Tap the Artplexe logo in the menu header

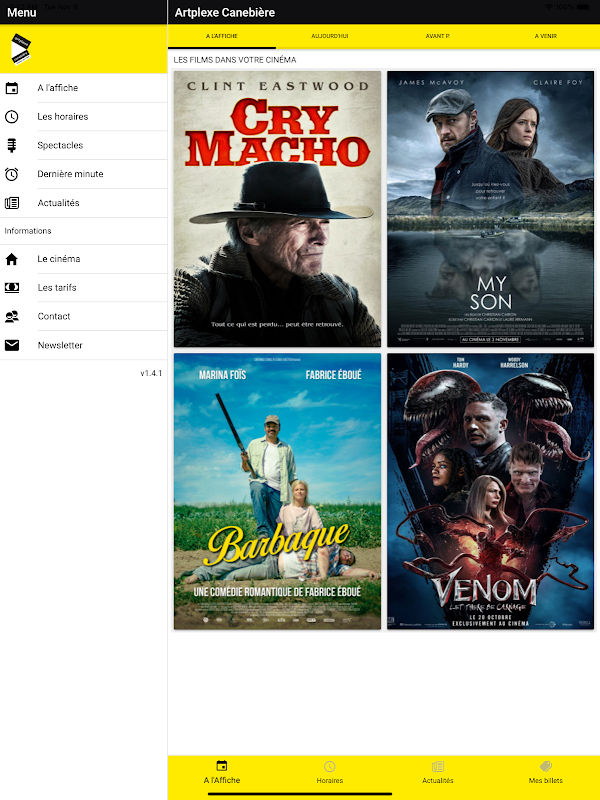coord(21,49)
